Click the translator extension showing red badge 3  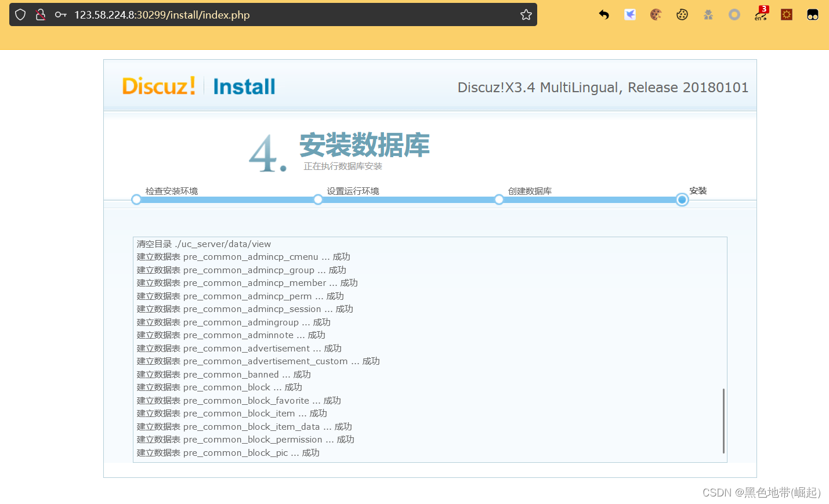(x=761, y=14)
